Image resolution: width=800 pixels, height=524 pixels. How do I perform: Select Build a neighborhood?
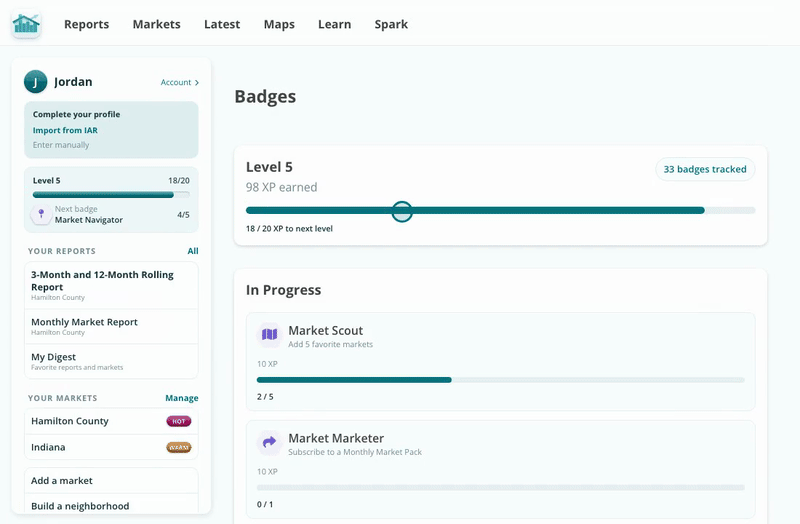pyautogui.click(x=111, y=506)
